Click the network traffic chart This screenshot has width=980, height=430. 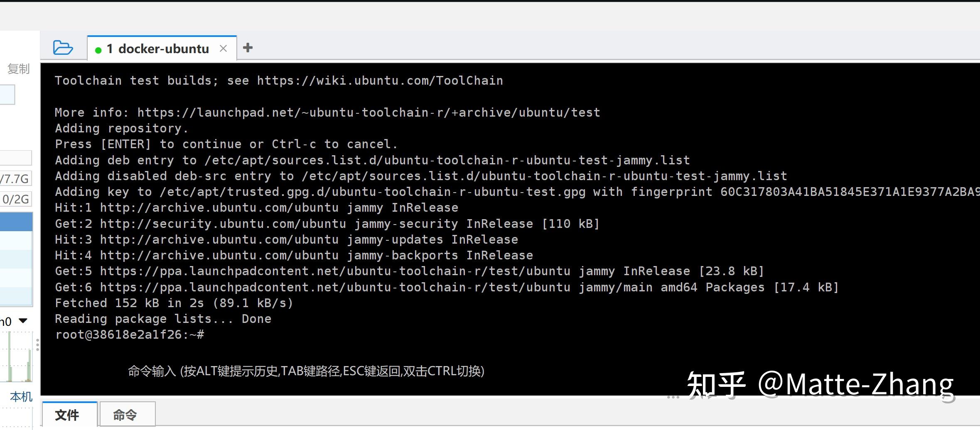point(17,357)
